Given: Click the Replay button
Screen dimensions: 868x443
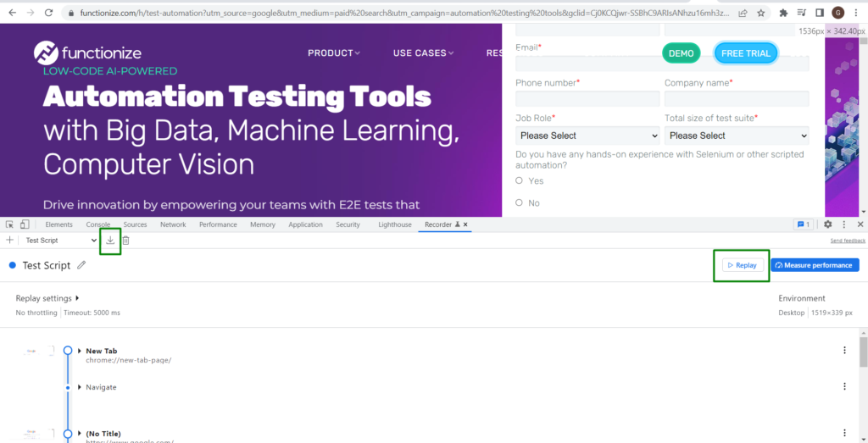Looking at the screenshot, I should [x=743, y=265].
